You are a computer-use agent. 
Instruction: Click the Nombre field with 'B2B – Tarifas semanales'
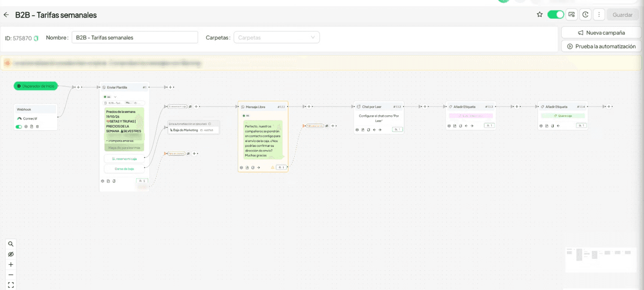pos(135,38)
